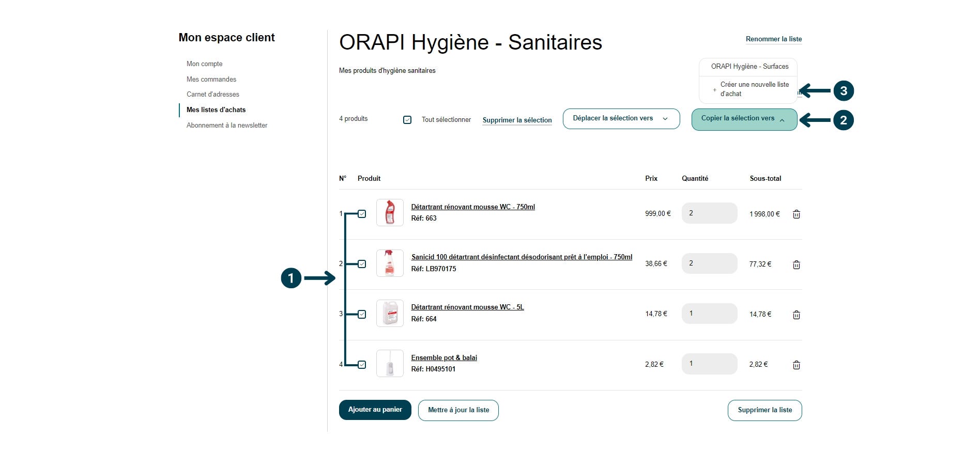The width and height of the screenshot is (980, 452).
Task: Click quantity field for Détartrant WC 750ml
Action: [710, 213]
